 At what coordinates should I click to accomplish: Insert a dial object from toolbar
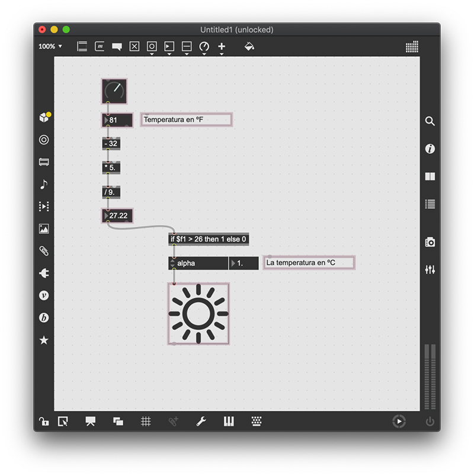coord(204,46)
